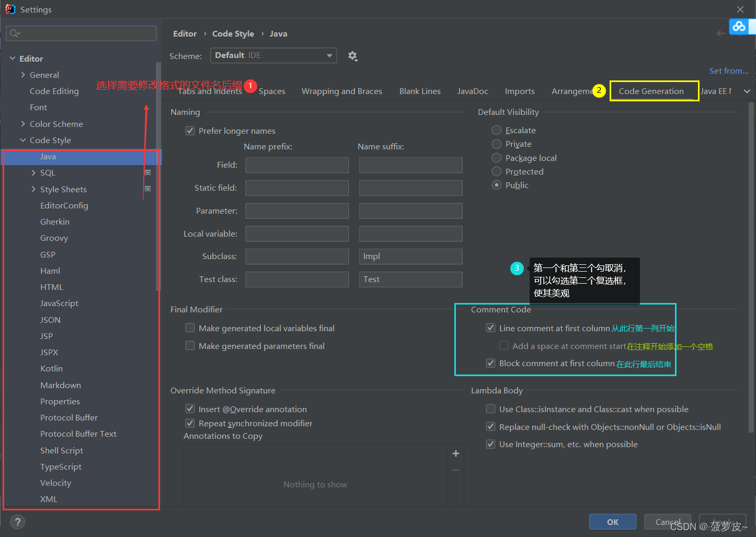
Task: Collapse the Editor tree node
Action: pyautogui.click(x=13, y=59)
